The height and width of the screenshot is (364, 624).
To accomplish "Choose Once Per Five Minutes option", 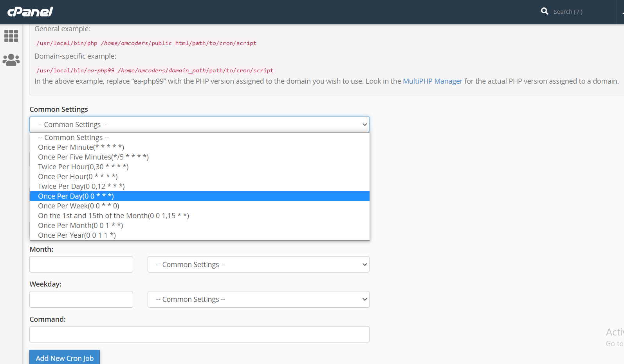I will [93, 157].
